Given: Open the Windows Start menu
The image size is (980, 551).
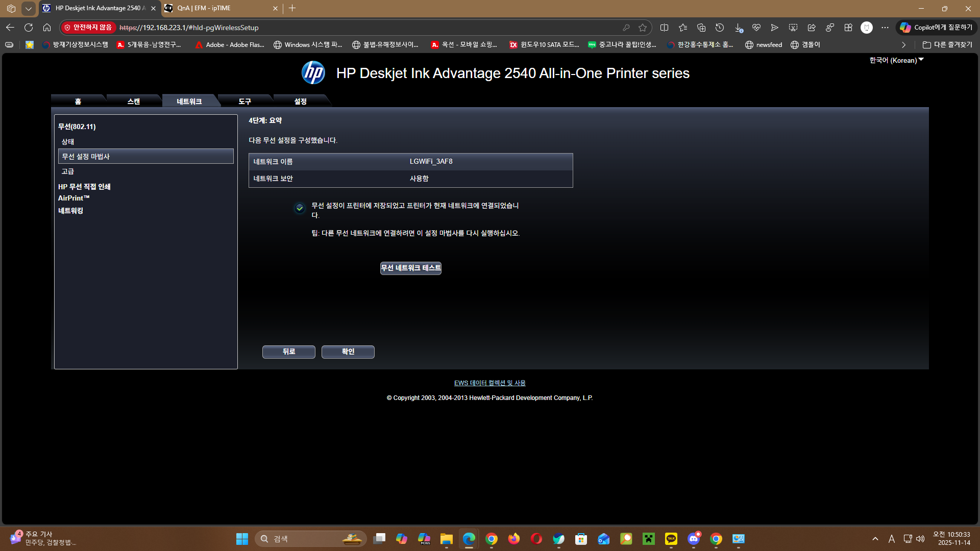Looking at the screenshot, I should click(242, 539).
